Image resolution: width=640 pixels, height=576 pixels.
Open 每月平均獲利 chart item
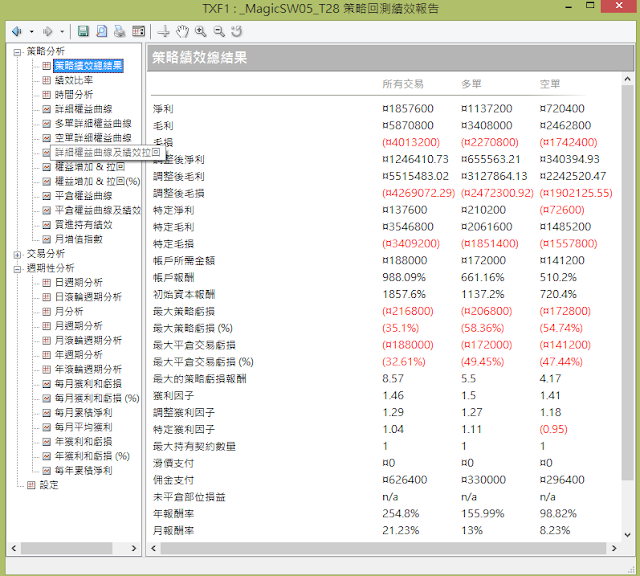(x=83, y=427)
